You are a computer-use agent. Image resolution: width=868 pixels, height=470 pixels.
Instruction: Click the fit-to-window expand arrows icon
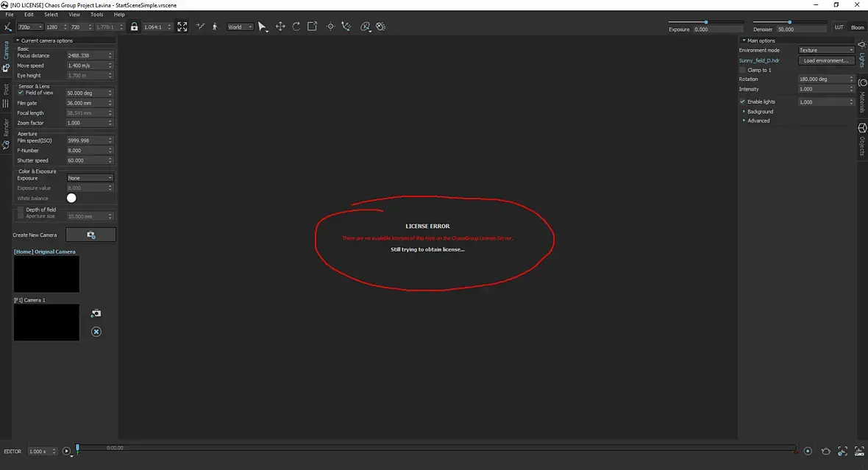182,26
